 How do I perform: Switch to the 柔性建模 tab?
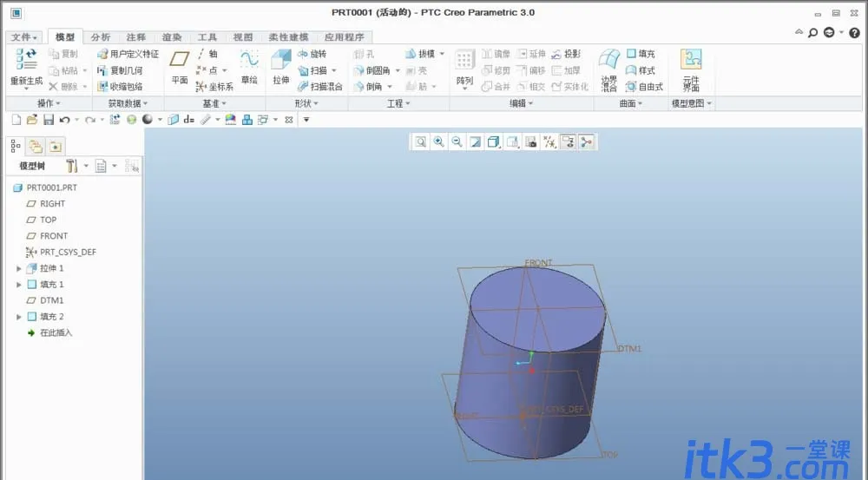288,37
